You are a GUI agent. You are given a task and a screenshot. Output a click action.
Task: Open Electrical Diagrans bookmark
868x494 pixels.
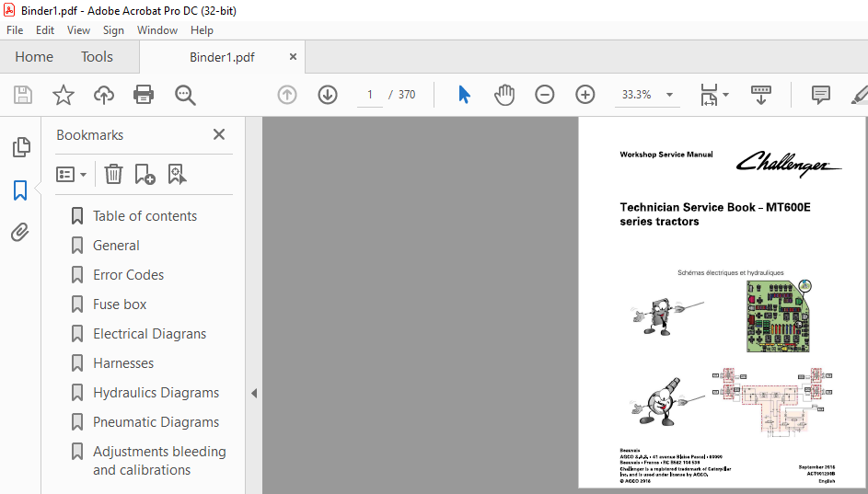click(x=149, y=334)
